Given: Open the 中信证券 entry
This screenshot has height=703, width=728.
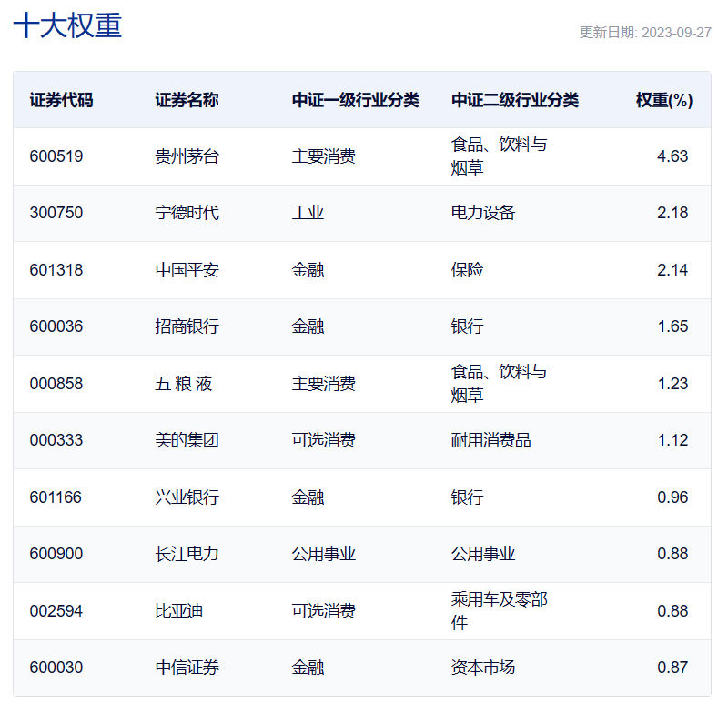Looking at the screenshot, I should 187,668.
